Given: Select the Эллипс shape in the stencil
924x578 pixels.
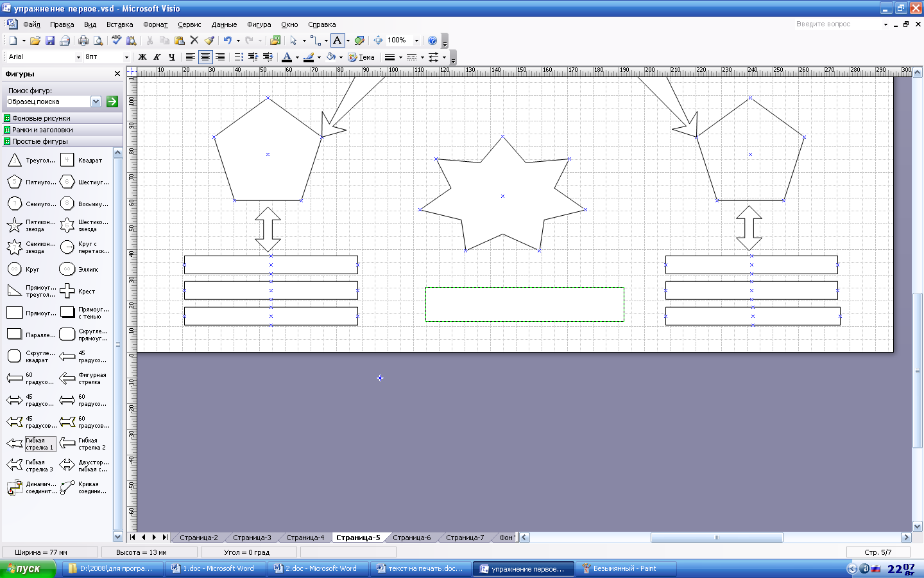Looking at the screenshot, I should click(78, 270).
